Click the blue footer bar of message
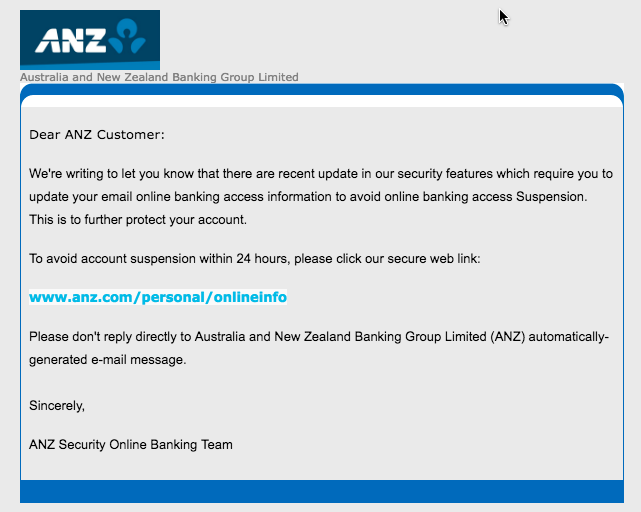641x512 pixels. tap(322, 491)
